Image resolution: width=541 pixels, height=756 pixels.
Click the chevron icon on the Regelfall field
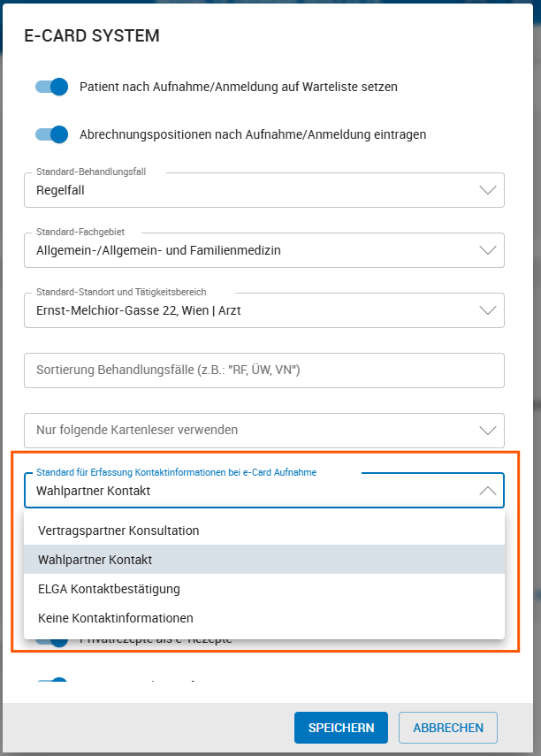pos(487,189)
